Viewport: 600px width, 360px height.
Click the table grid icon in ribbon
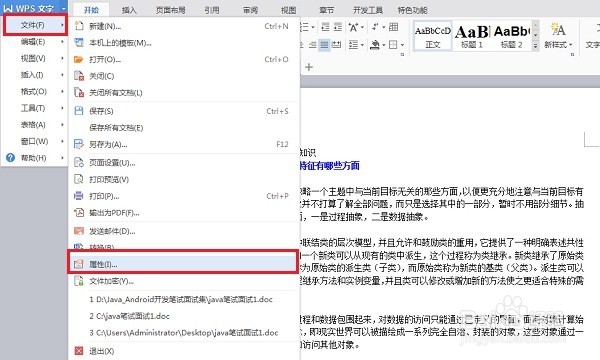393,27
